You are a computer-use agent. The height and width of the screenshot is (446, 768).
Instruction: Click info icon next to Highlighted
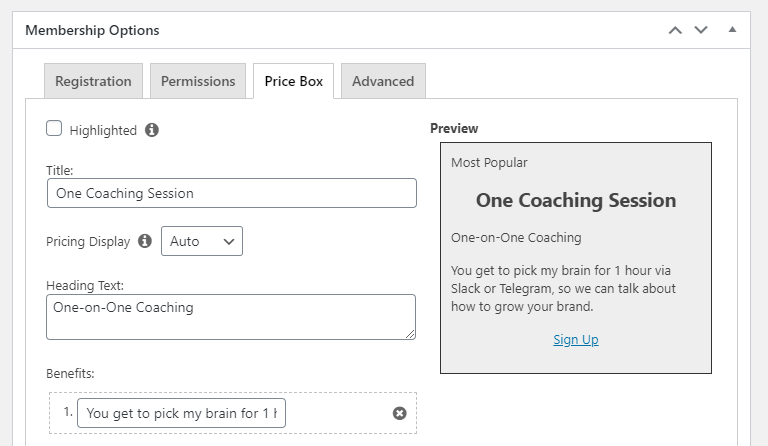point(152,130)
